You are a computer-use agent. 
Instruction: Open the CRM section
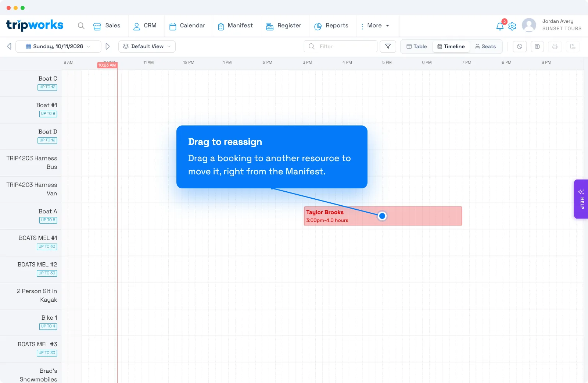coord(145,26)
